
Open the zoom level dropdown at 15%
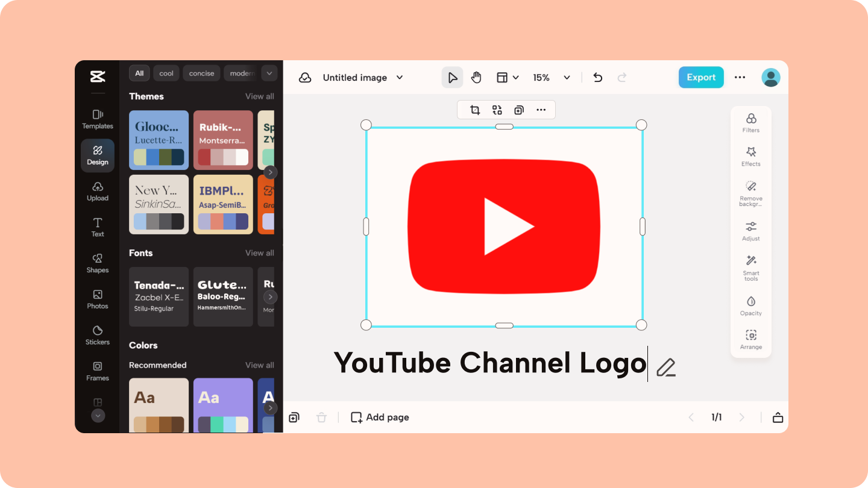[550, 77]
